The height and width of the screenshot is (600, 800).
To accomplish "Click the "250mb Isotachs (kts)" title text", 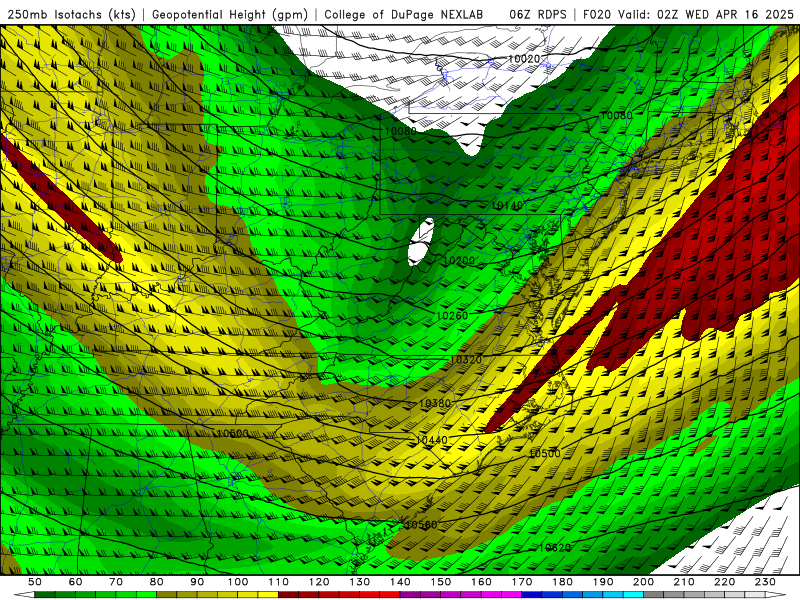I will point(71,15).
